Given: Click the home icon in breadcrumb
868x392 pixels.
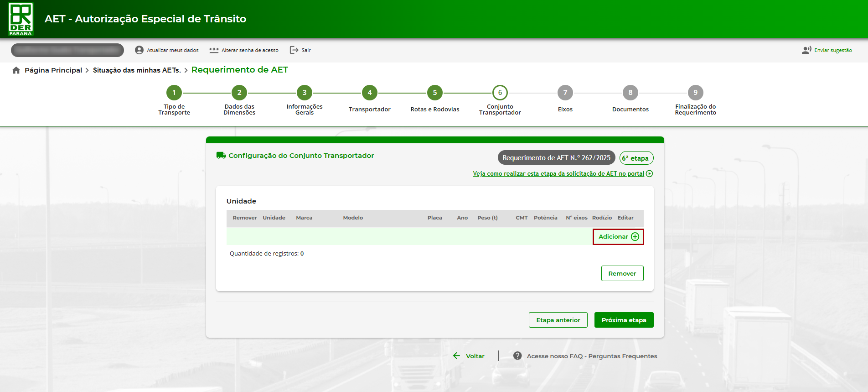Looking at the screenshot, I should pyautogui.click(x=16, y=70).
